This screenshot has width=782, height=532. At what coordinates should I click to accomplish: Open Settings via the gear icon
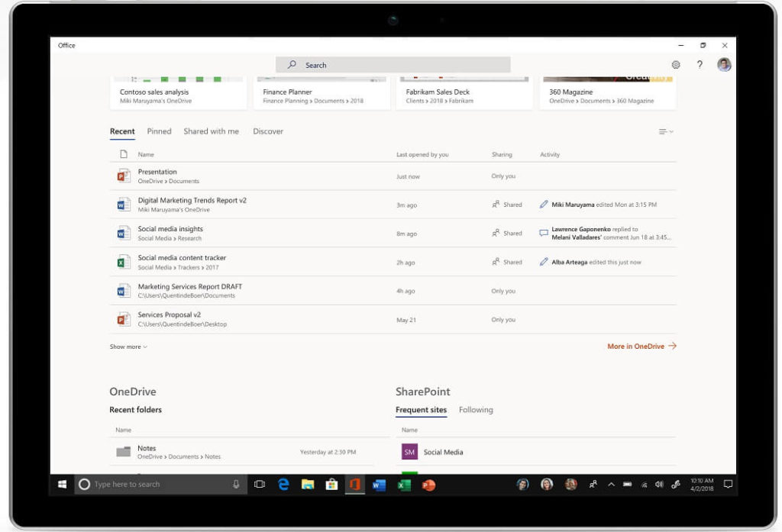[x=676, y=65]
